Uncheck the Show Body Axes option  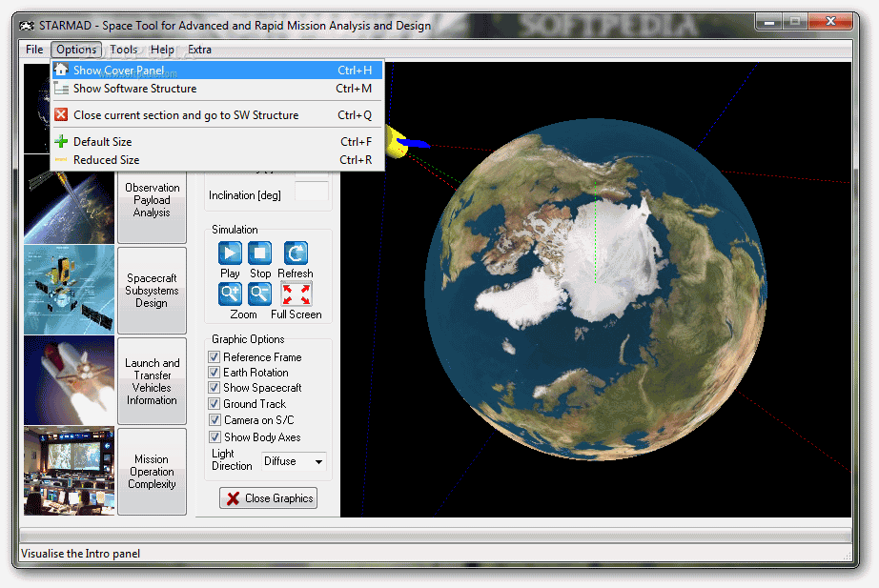(x=215, y=436)
